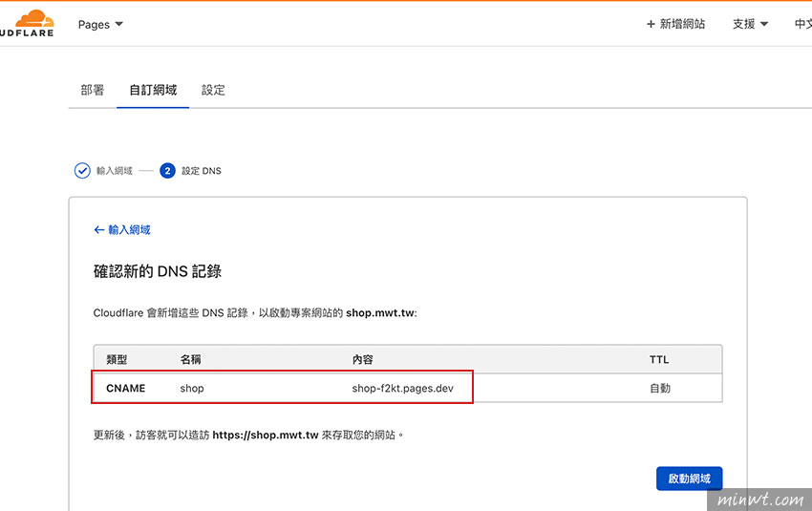Image resolution: width=812 pixels, height=511 pixels.
Task: Click https://shop.mwt.tw text in the note
Action: pos(266,435)
